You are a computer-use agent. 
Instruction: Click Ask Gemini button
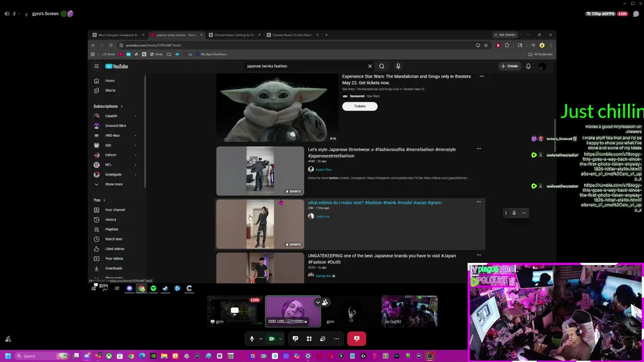(x=505, y=35)
